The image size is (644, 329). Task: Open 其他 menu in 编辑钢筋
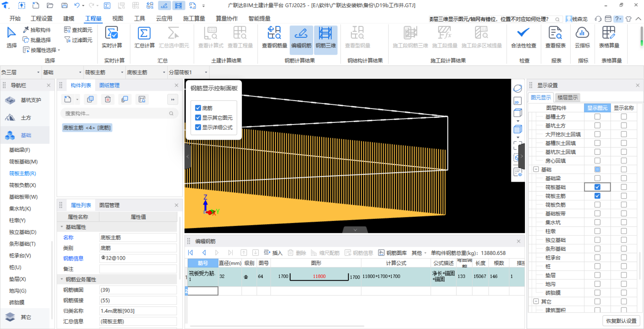419,253
